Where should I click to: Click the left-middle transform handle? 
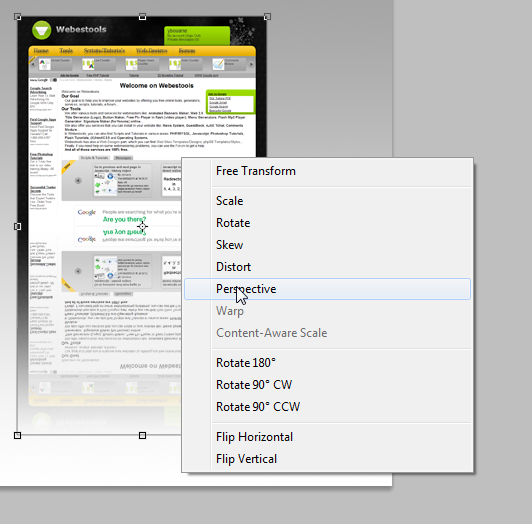18,226
